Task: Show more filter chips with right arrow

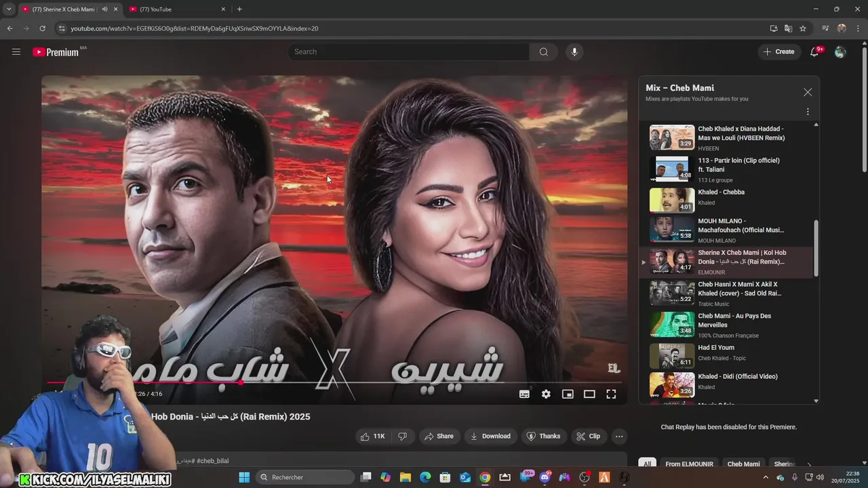Action: pos(808,464)
